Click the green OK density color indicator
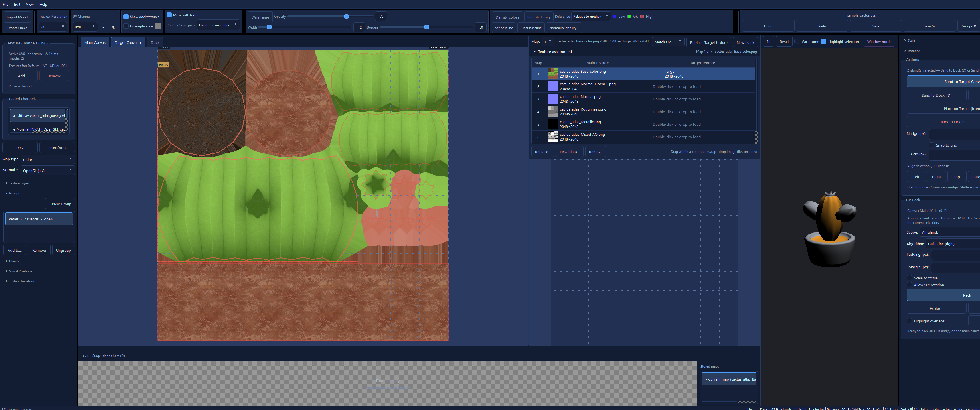This screenshot has height=410, width=980. tap(629, 16)
